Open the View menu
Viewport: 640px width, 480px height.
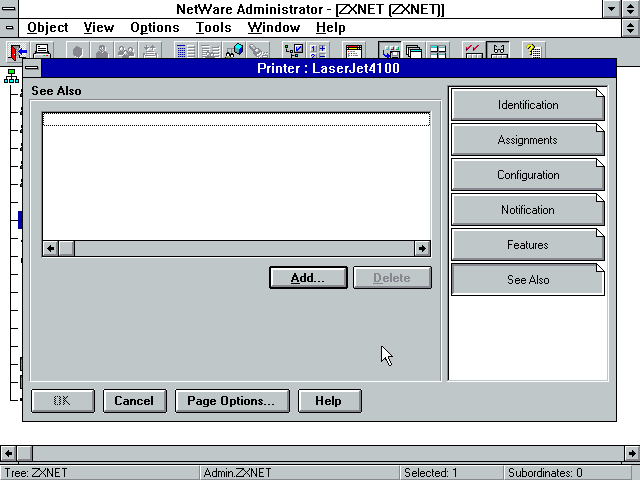click(x=99, y=27)
